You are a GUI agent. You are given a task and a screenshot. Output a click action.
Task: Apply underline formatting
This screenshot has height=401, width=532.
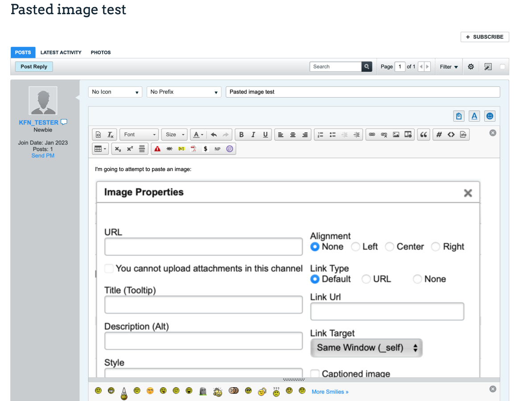[265, 135]
